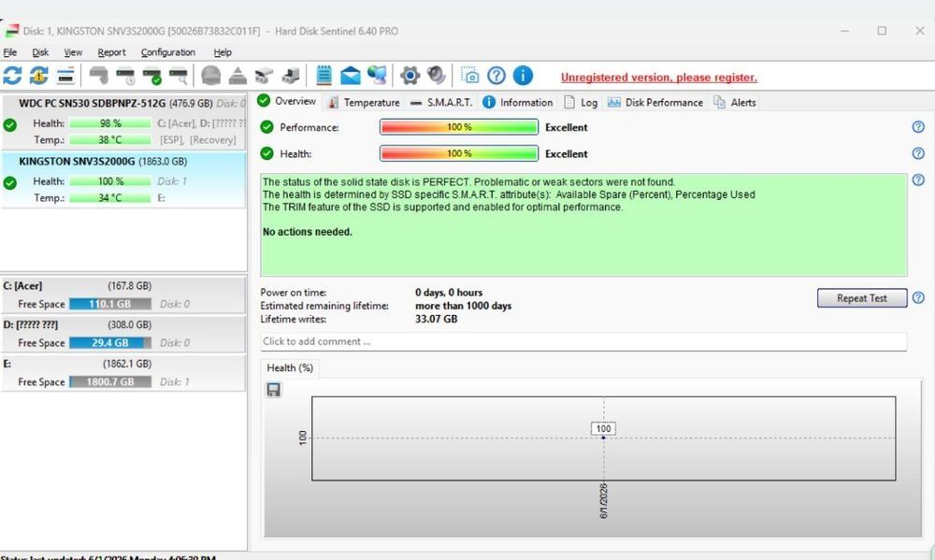Open the Report menu
935x560 pixels.
point(111,52)
